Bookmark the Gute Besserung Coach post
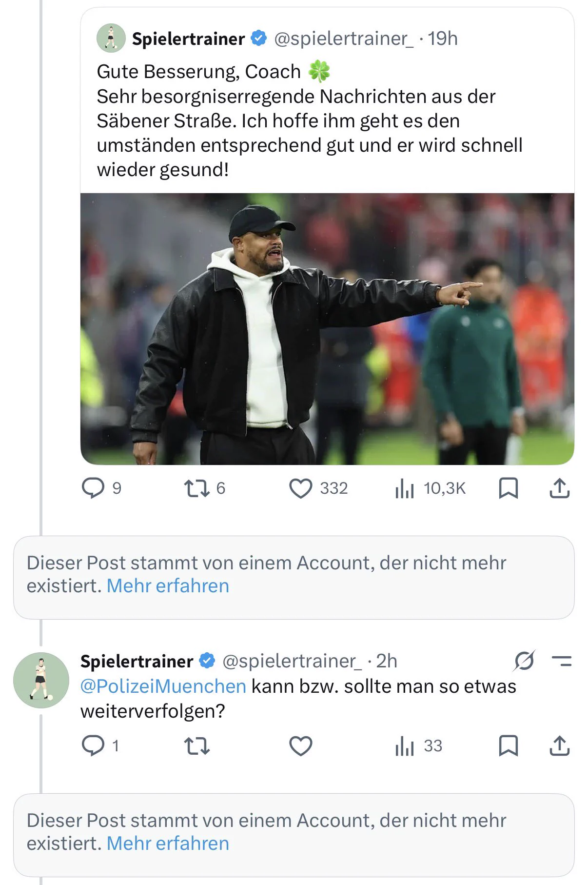The width and height of the screenshot is (588, 885). coord(508,488)
